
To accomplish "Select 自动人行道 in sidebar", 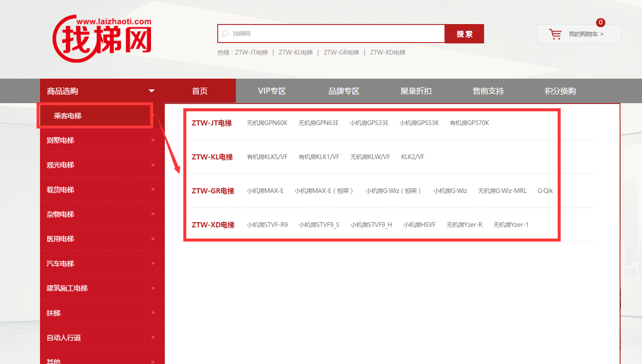I will (64, 337).
